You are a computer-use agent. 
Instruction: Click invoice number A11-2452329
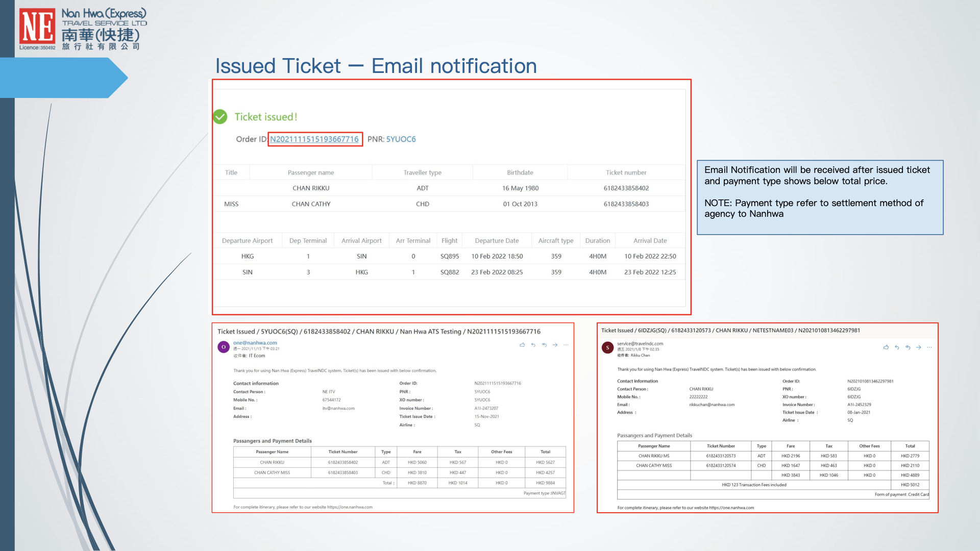click(860, 405)
